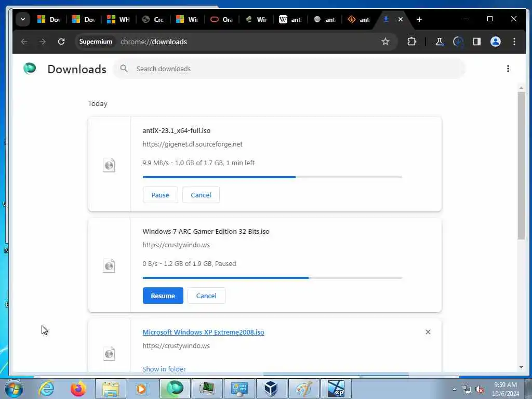This screenshot has width=532, height=399.
Task: Click the Windows 7 ARC download progress bar
Action: pyautogui.click(x=272, y=278)
